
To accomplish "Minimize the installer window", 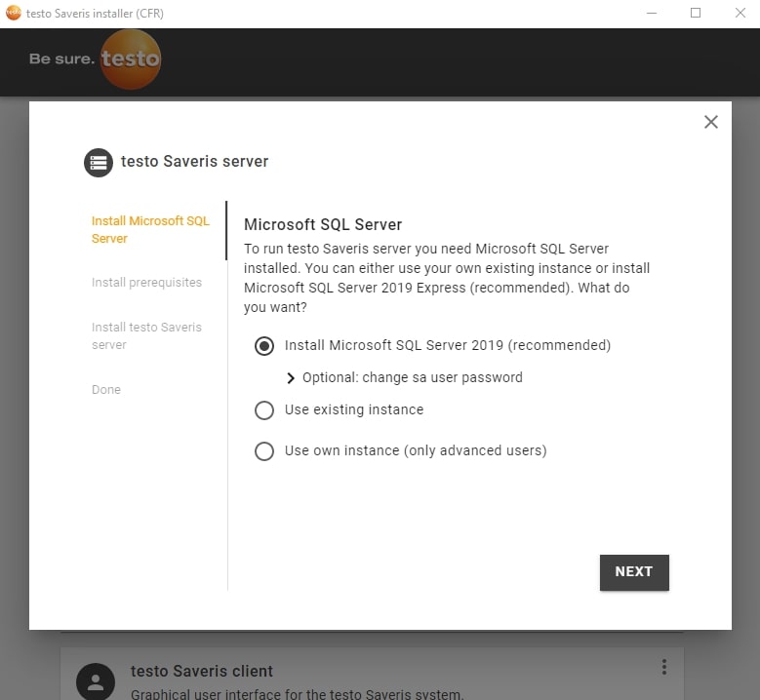I will (x=652, y=13).
